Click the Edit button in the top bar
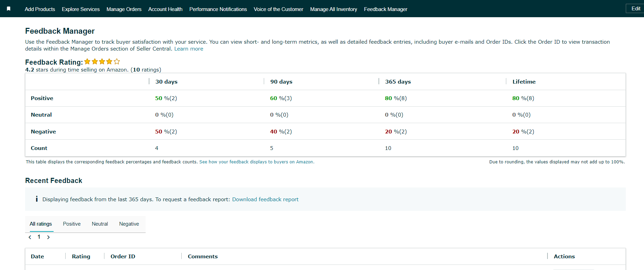The height and width of the screenshot is (270, 644). (635, 9)
